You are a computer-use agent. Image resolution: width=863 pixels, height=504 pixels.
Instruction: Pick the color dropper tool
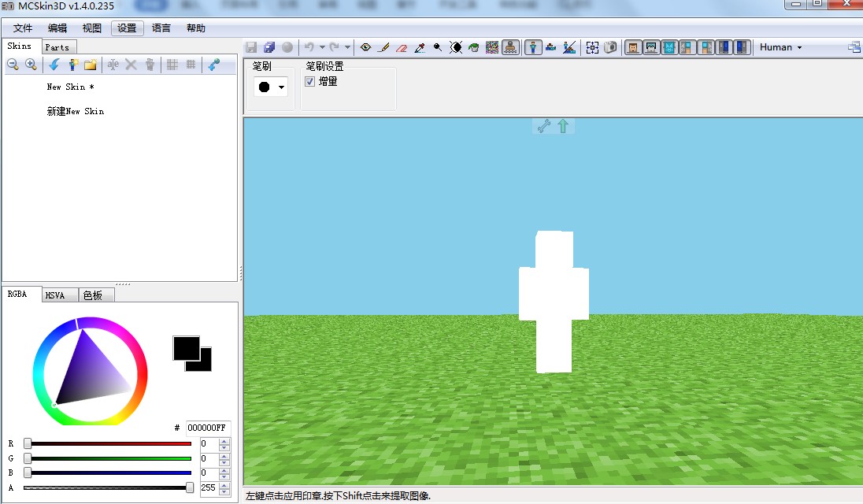click(x=420, y=47)
